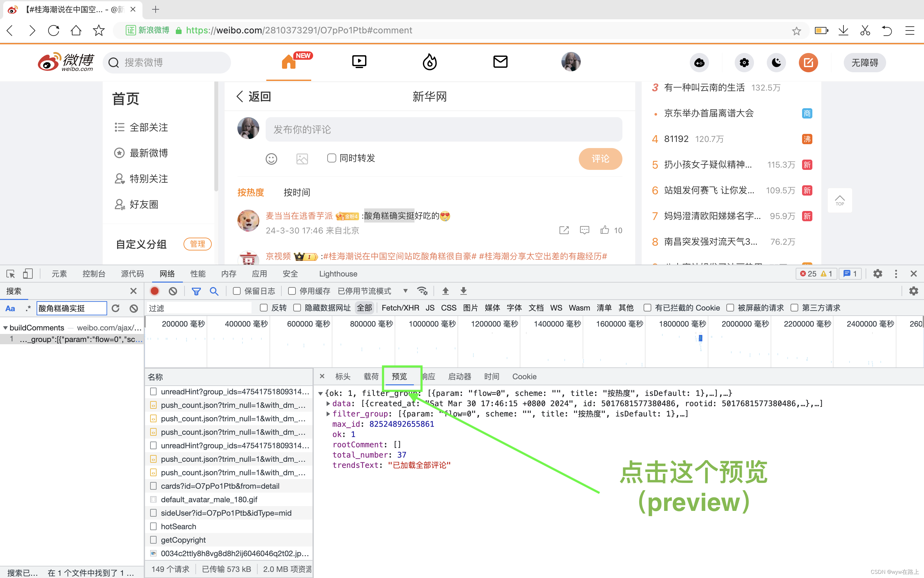
Task: Open Weibo settings gear icon
Action: (744, 63)
